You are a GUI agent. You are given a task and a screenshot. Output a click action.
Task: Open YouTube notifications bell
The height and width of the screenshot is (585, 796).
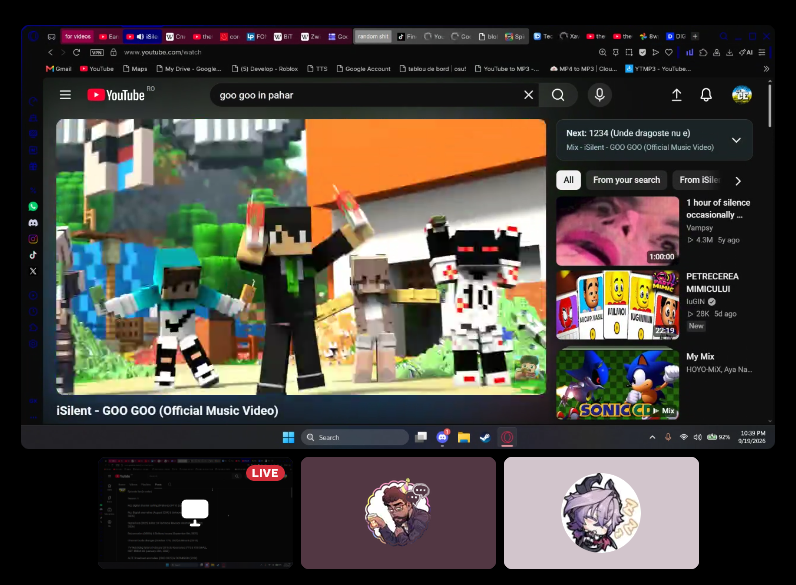pos(706,95)
